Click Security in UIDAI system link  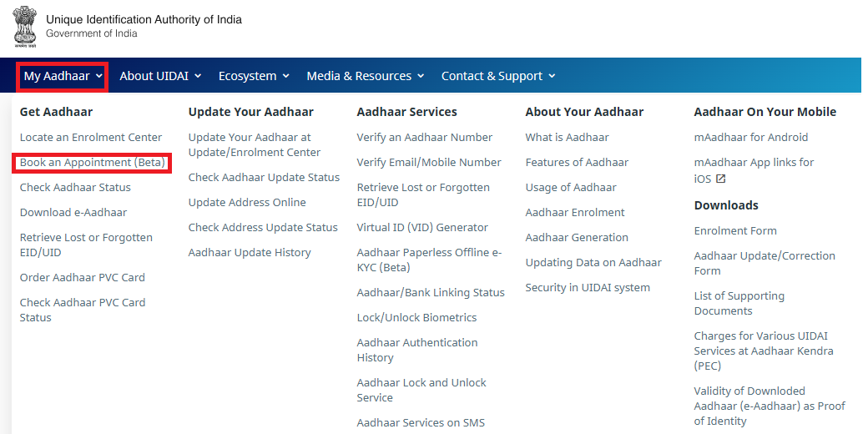click(588, 288)
